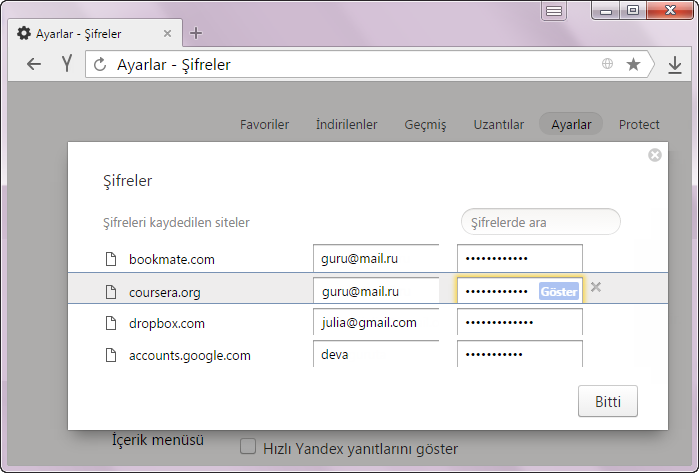Close the Ayarlar - Şifreler tab
This screenshot has width=699, height=473.
(x=167, y=33)
